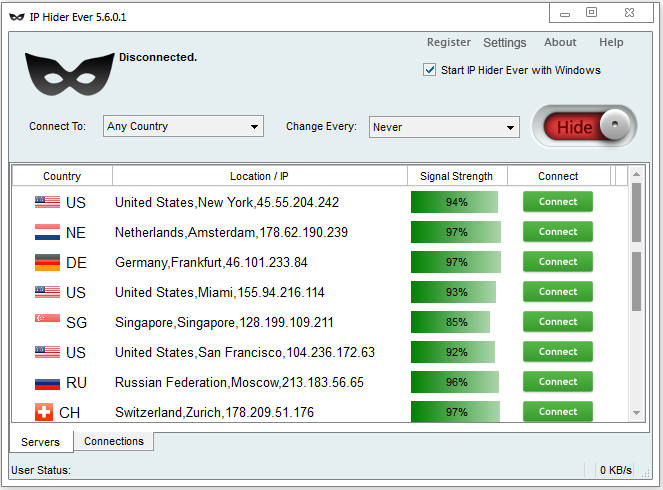The image size is (663, 490).
Task: Click the server list scrollbar up arrow
Action: point(636,174)
